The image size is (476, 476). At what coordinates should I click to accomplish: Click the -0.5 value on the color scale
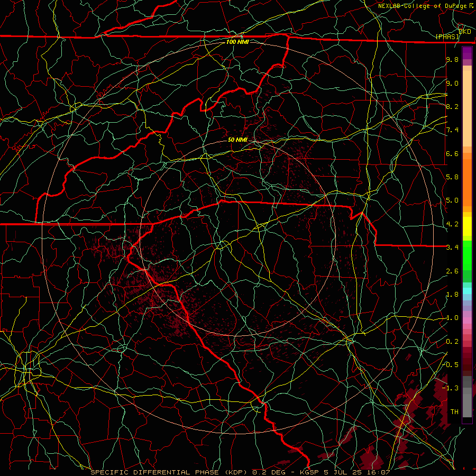[x=451, y=364]
